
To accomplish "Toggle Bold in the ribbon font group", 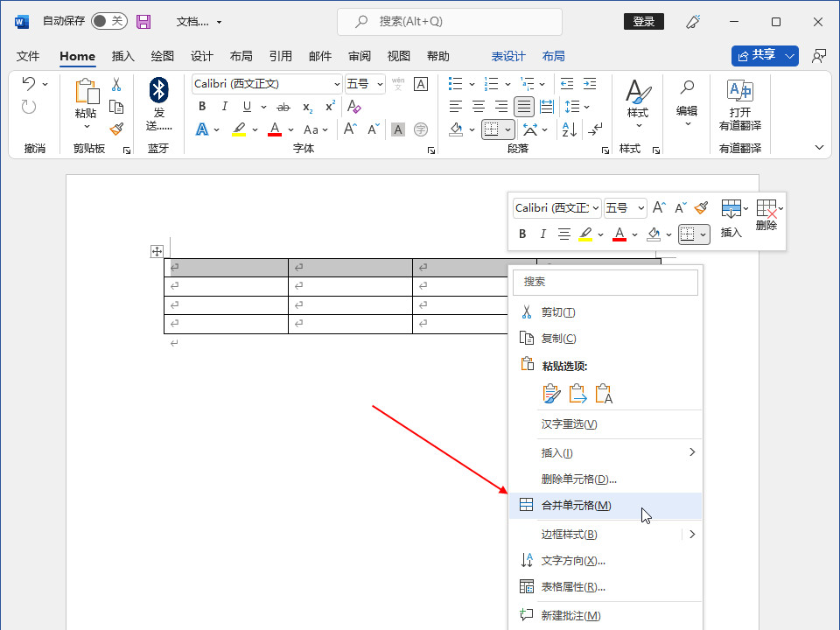I will click(x=202, y=107).
